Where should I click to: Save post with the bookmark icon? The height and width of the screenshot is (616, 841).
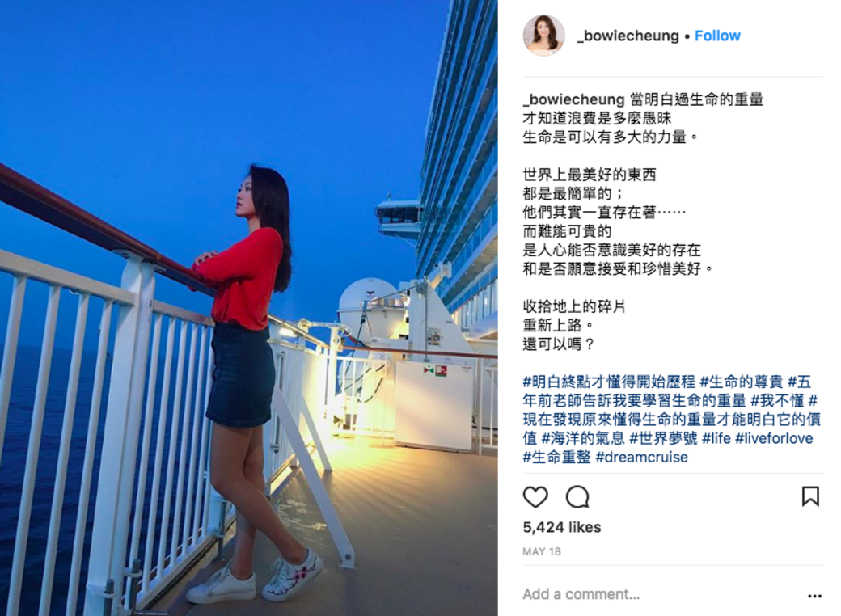tap(810, 496)
